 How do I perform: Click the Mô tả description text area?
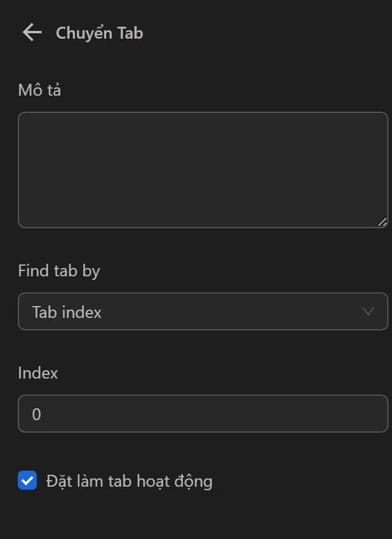(x=203, y=169)
